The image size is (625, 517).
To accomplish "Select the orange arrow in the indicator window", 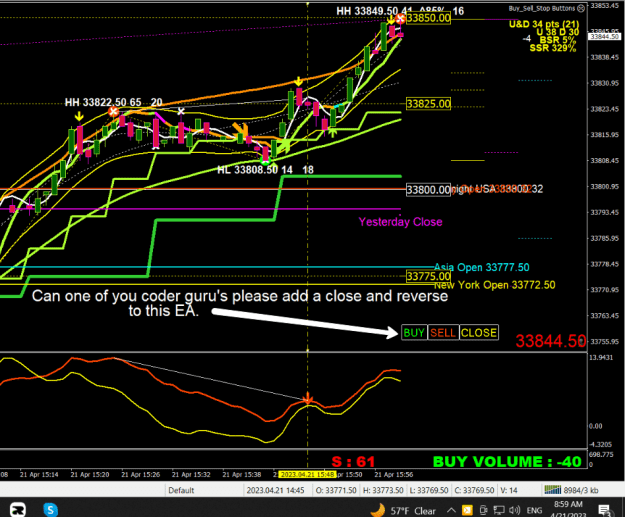I will (x=308, y=398).
